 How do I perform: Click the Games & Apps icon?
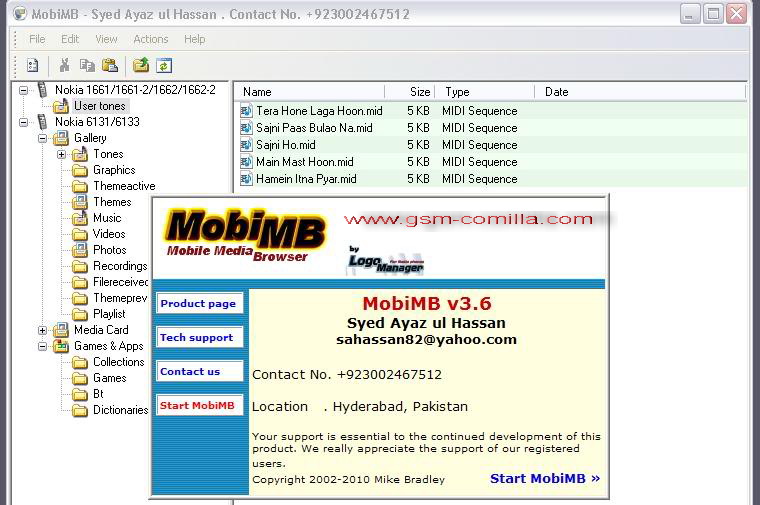click(x=61, y=346)
